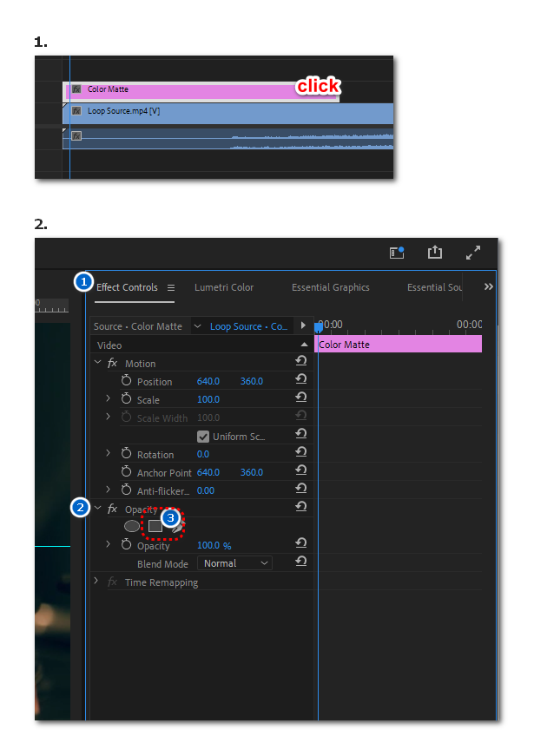Reset the Rotation parameter value
Image resolution: width=534 pixels, height=756 pixels.
tap(301, 454)
